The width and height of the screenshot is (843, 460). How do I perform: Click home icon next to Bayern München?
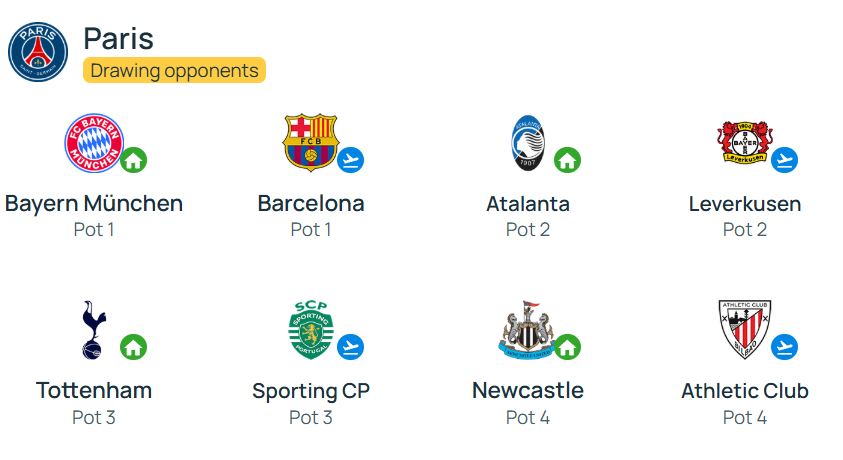[x=133, y=160]
